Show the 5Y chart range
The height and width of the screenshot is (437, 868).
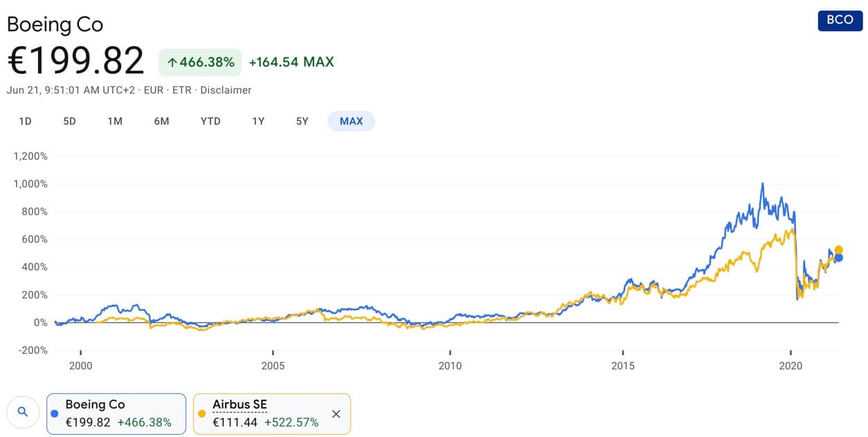(302, 121)
